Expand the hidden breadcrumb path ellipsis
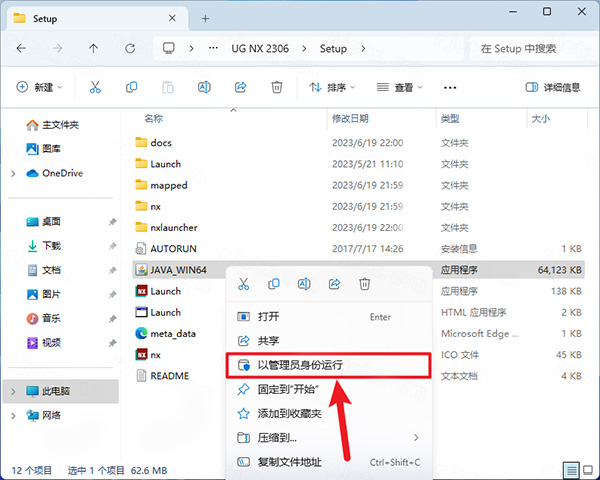Viewport: 600px width, 480px height. pyautogui.click(x=213, y=49)
